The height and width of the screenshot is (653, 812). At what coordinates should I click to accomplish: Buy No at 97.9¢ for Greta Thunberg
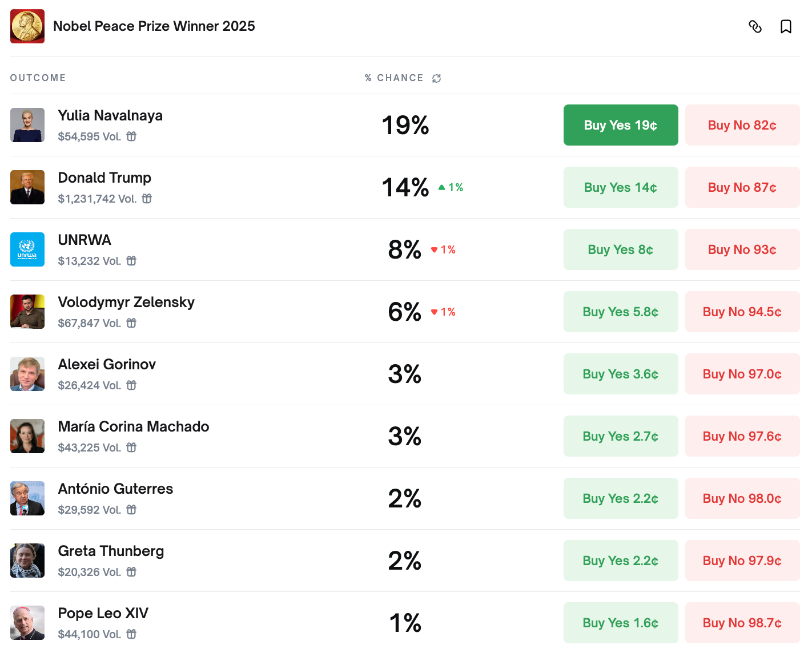tap(742, 561)
